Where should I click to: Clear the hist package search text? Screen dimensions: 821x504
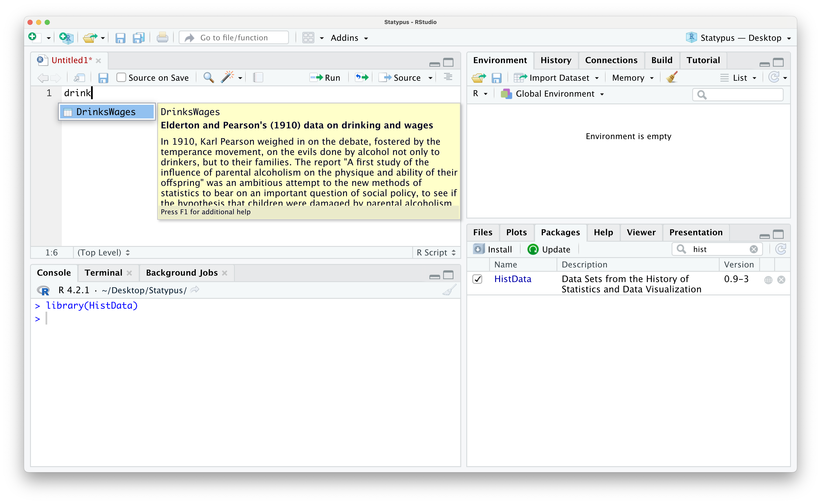(x=753, y=249)
